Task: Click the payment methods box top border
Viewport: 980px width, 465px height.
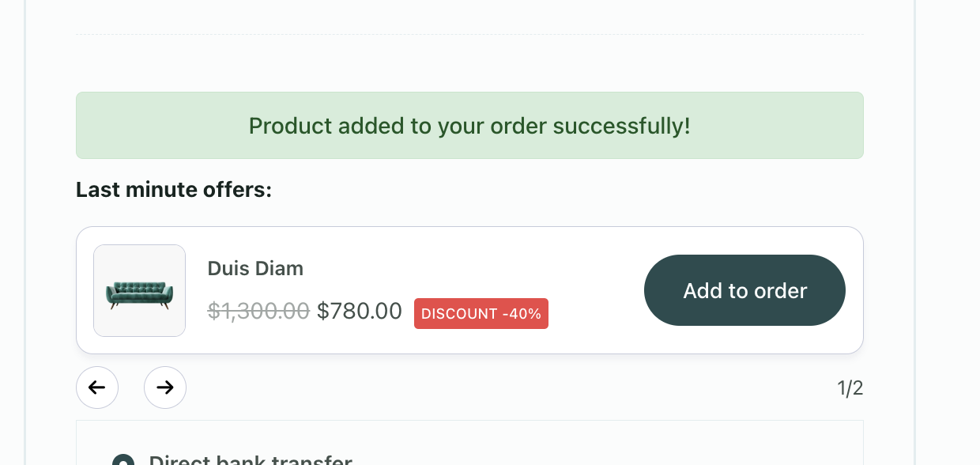Action: click(x=469, y=421)
